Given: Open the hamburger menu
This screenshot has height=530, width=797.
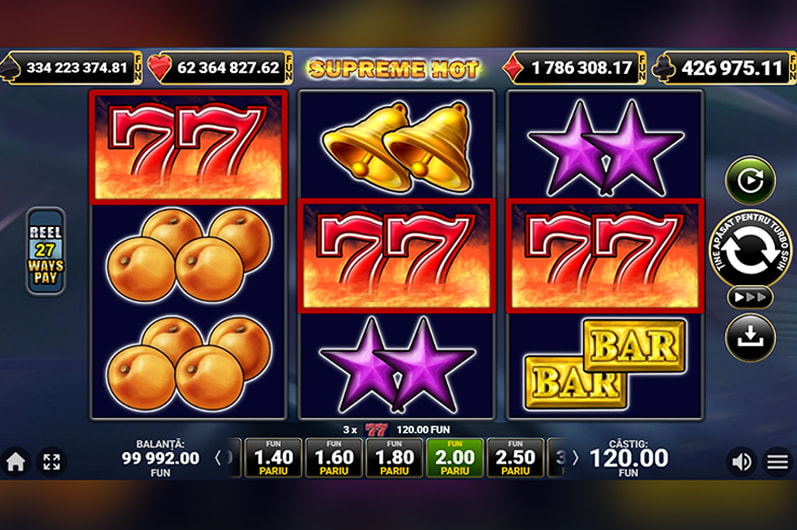Looking at the screenshot, I should click(x=778, y=461).
